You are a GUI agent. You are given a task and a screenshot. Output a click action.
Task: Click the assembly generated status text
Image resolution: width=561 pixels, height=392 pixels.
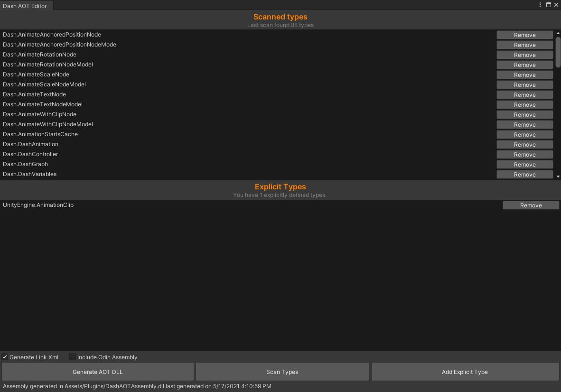[x=137, y=386]
